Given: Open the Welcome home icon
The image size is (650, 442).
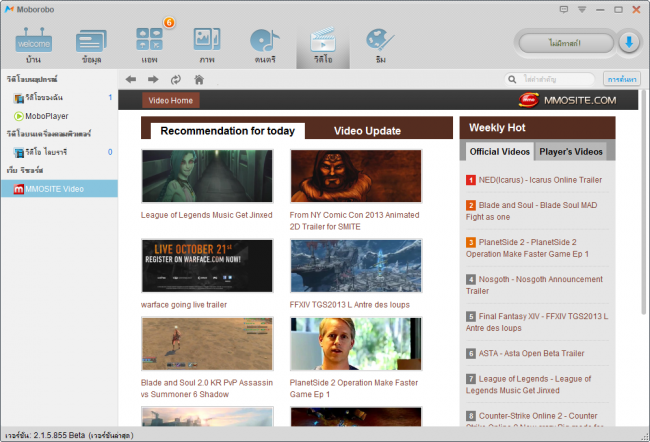Looking at the screenshot, I should [x=34, y=44].
